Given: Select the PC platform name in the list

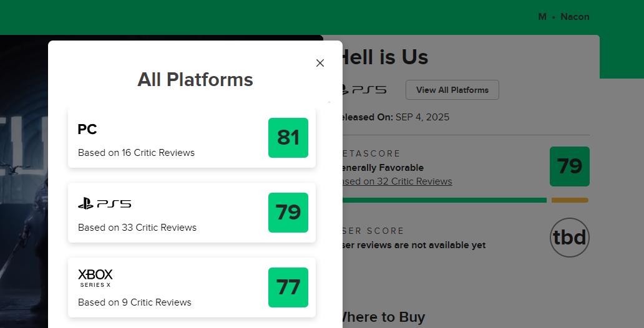Looking at the screenshot, I should click(87, 129).
